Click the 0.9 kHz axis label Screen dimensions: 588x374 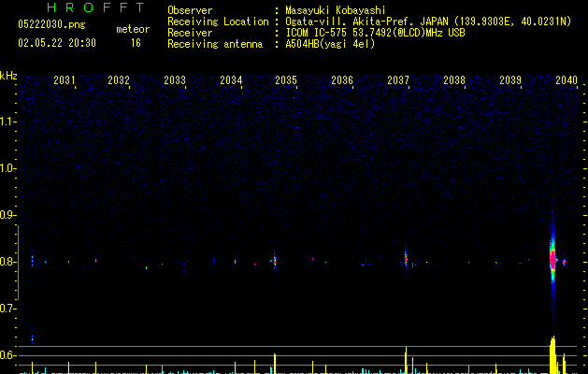tap(7, 215)
